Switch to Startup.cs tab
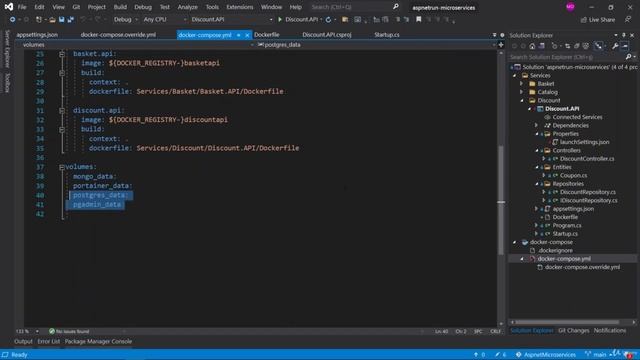 (x=387, y=35)
